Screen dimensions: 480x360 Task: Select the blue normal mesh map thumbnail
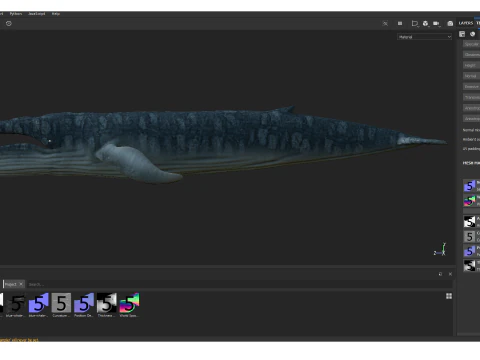point(470,186)
